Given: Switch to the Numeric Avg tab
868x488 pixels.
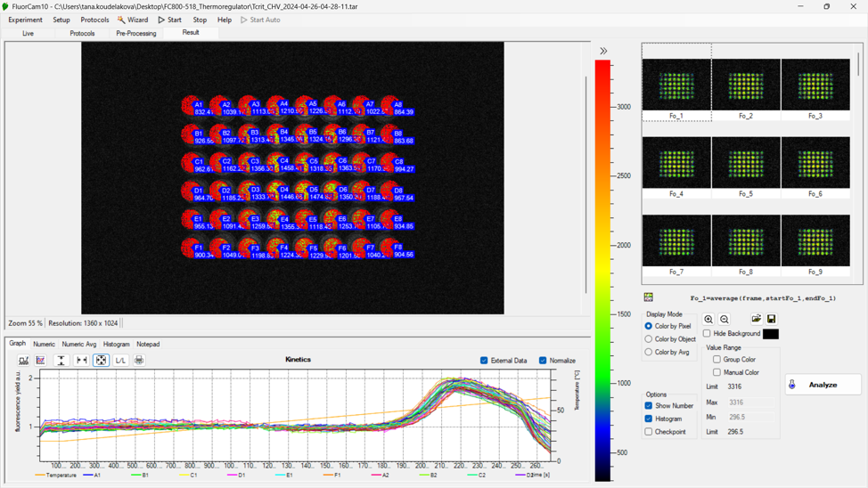Looking at the screenshot, I should tap(78, 344).
